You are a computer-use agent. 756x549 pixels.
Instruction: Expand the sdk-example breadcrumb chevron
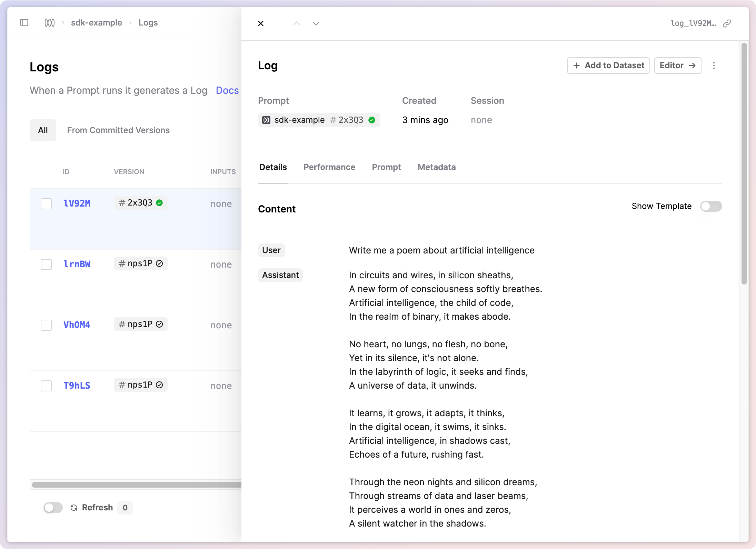pos(130,22)
